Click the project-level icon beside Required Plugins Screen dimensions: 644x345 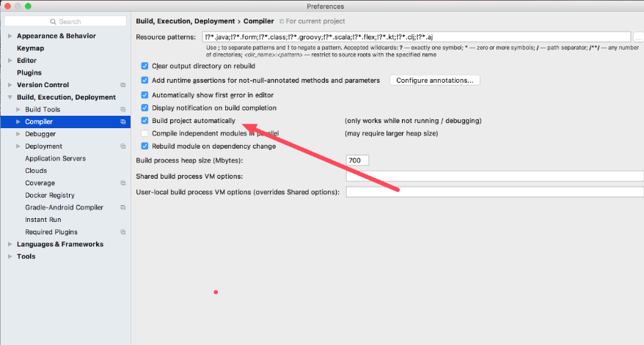123,232
